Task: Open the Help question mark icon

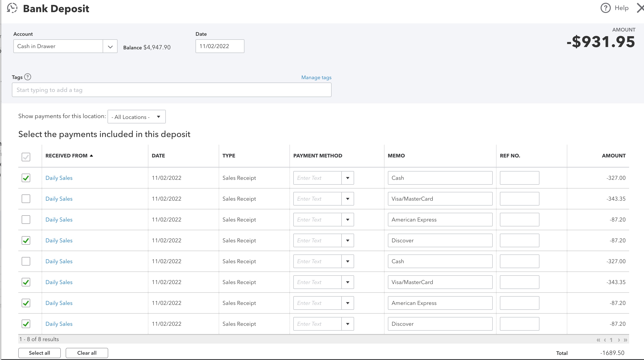Action: point(605,8)
